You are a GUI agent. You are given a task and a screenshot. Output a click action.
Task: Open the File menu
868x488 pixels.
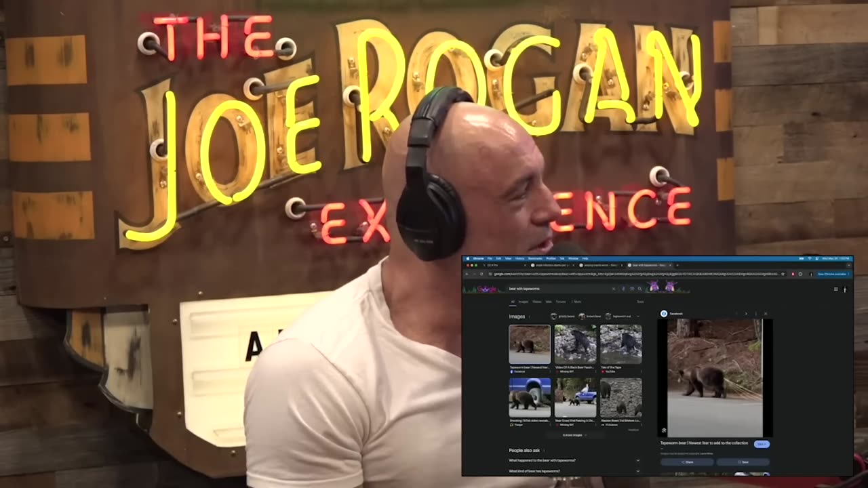(x=490, y=258)
